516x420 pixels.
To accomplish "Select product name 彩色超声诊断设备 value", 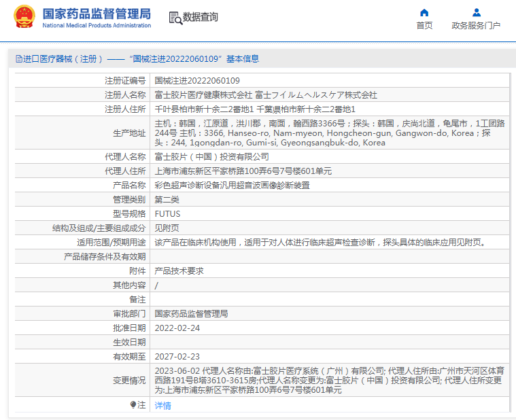I will click(232, 186).
